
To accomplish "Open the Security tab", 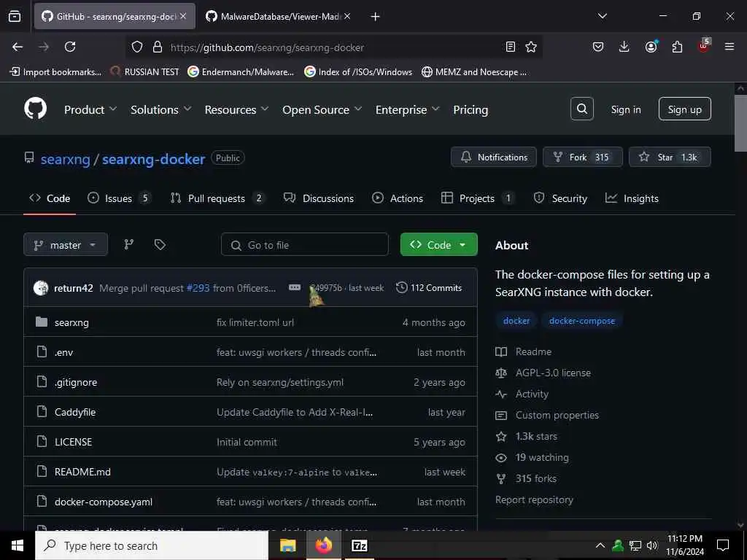I will [x=560, y=198].
